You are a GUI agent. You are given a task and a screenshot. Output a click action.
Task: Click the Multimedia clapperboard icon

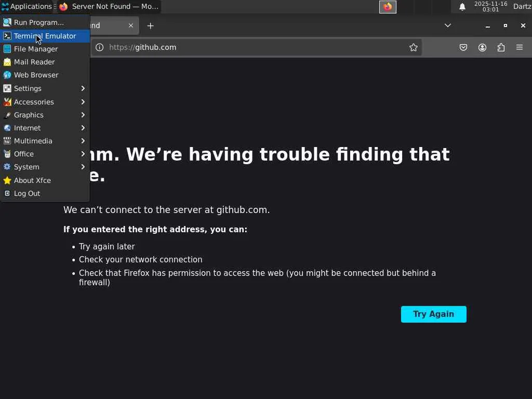(x=7, y=141)
